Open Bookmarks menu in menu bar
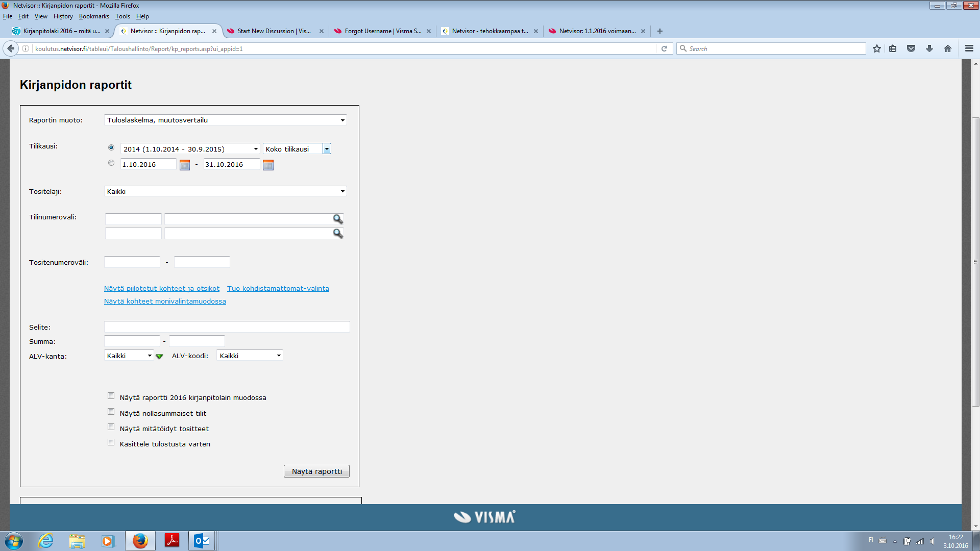 (x=94, y=16)
